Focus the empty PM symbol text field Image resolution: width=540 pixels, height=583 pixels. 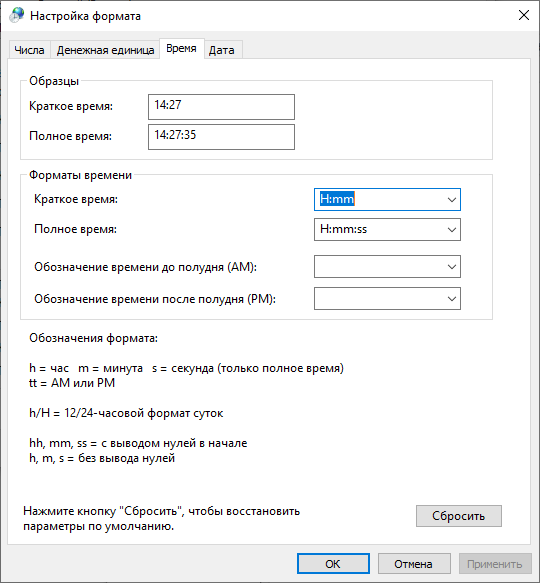379,299
